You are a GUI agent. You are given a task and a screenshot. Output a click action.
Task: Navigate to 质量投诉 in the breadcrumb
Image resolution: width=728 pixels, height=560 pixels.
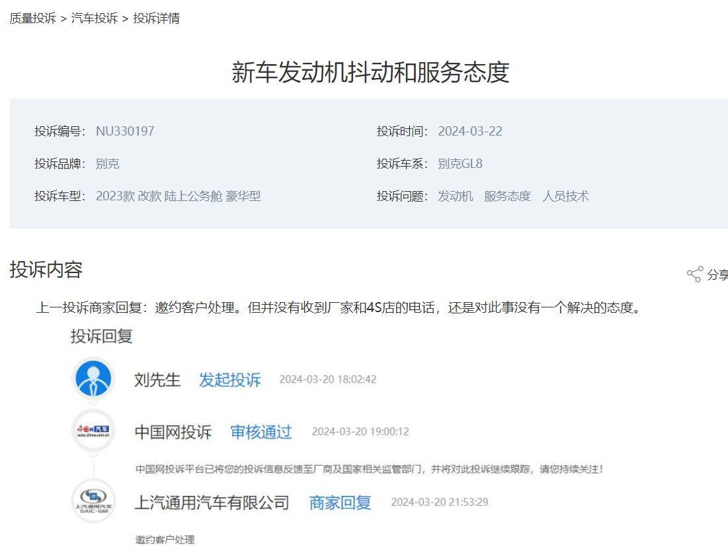coord(29,19)
